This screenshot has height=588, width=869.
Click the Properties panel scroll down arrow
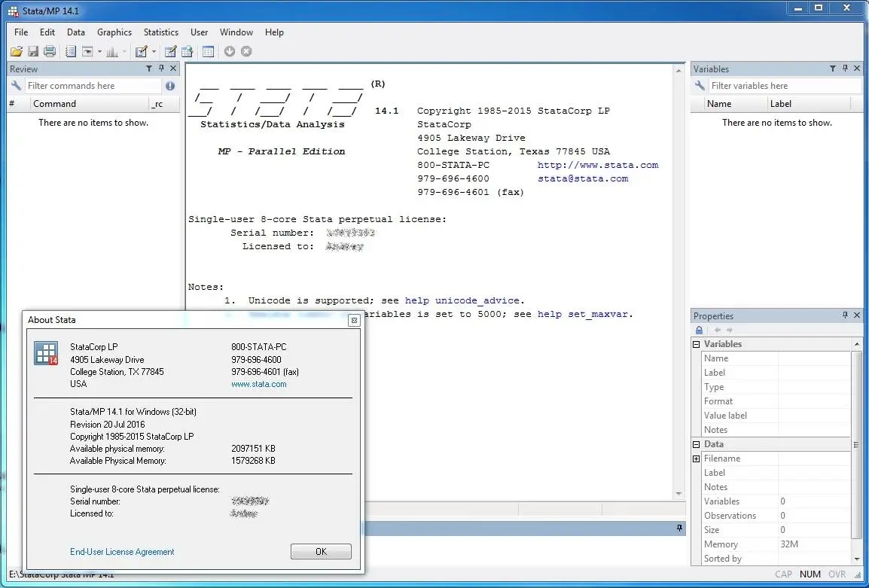pyautogui.click(x=858, y=559)
